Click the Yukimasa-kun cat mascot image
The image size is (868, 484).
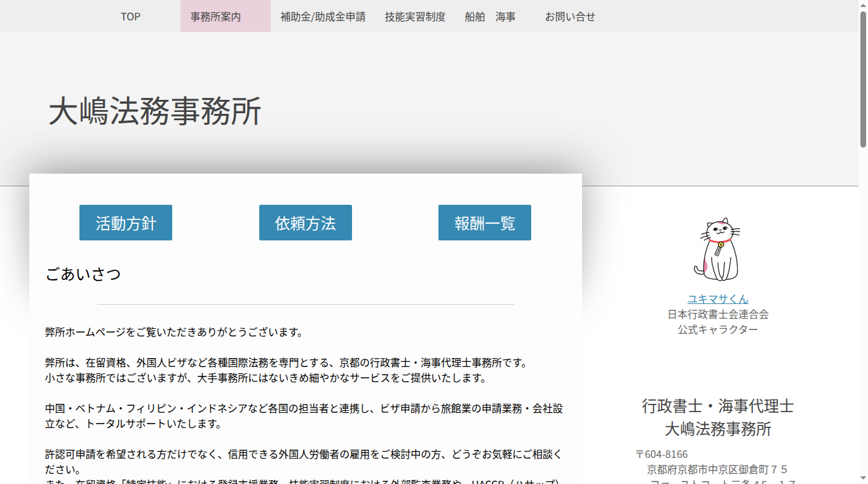click(717, 250)
